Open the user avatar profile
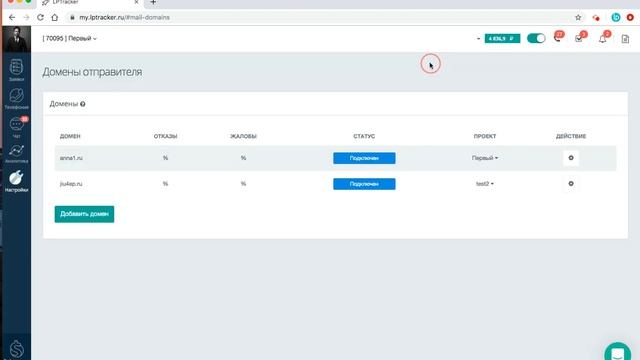This screenshot has height=360, width=640. click(x=16, y=39)
